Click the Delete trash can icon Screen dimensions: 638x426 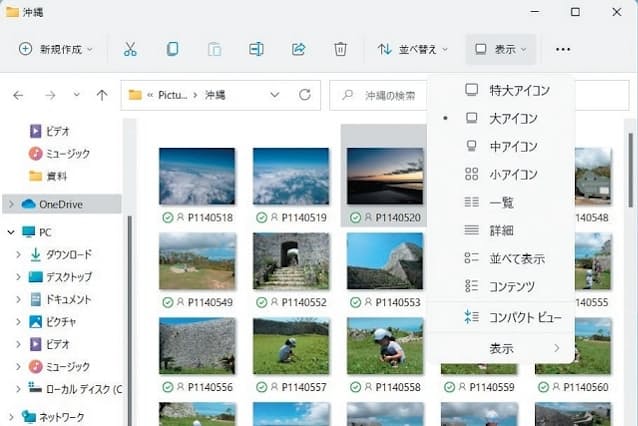click(x=340, y=49)
